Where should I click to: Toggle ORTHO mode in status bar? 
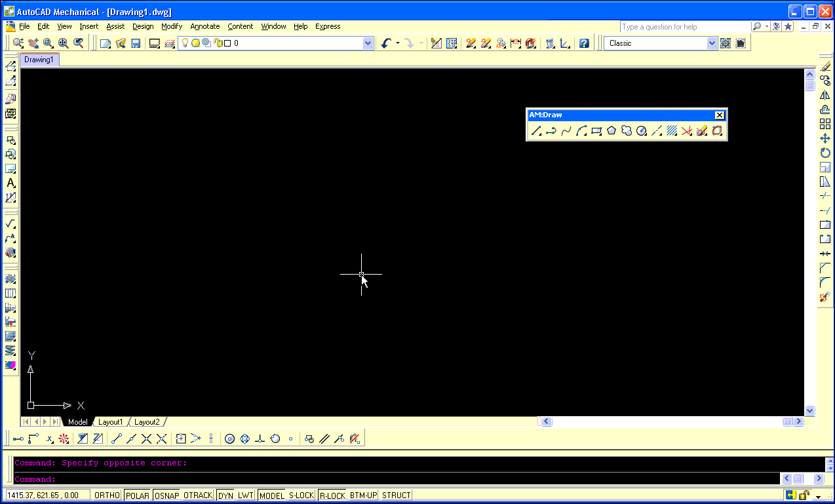pos(107,495)
